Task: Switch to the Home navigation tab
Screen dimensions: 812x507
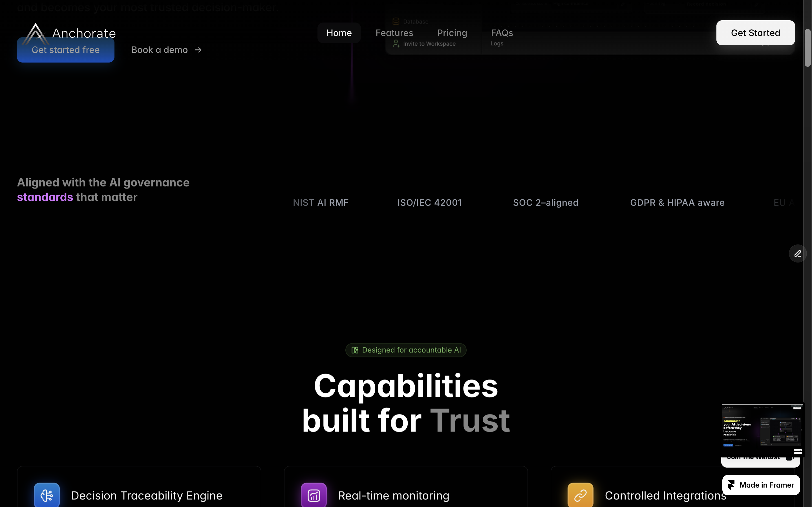Action: click(339, 32)
